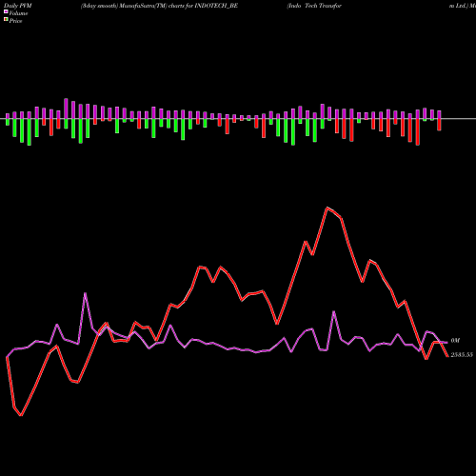
Task: Select the 'Volume' legend label
Action: click(18, 13)
